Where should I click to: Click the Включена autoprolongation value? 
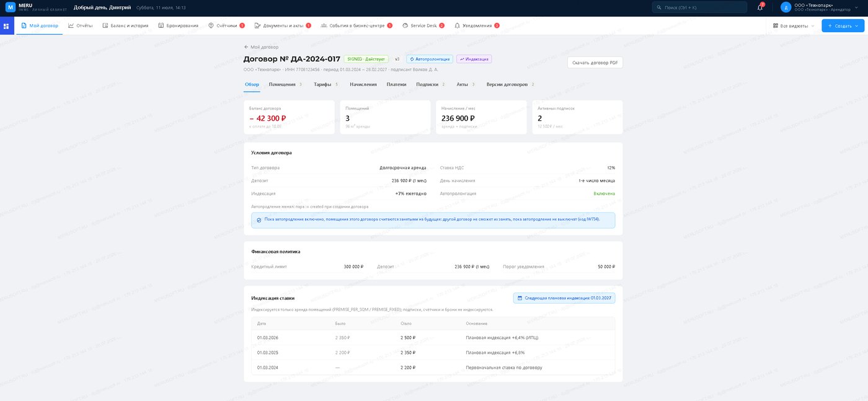pos(604,193)
